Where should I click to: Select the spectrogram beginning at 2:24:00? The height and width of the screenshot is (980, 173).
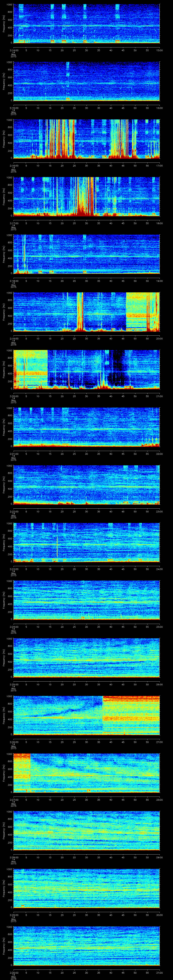coord(86,600)
